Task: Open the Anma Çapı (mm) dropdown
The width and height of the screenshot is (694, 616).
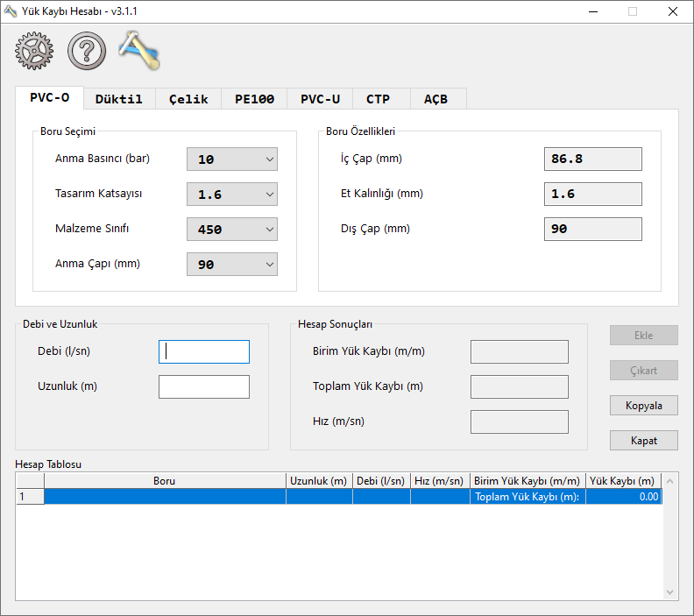Action: 232,265
